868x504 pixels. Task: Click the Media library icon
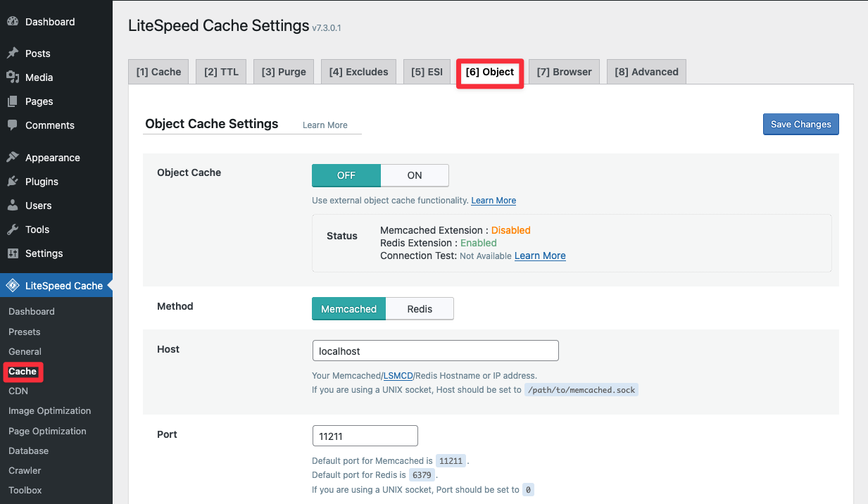13,77
